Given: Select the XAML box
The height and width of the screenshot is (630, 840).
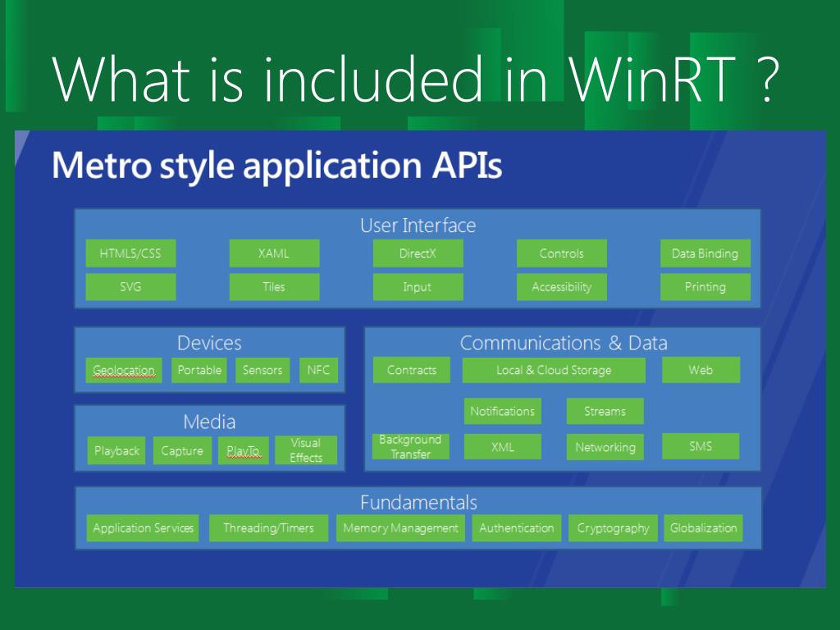Looking at the screenshot, I should pyautogui.click(x=274, y=253).
